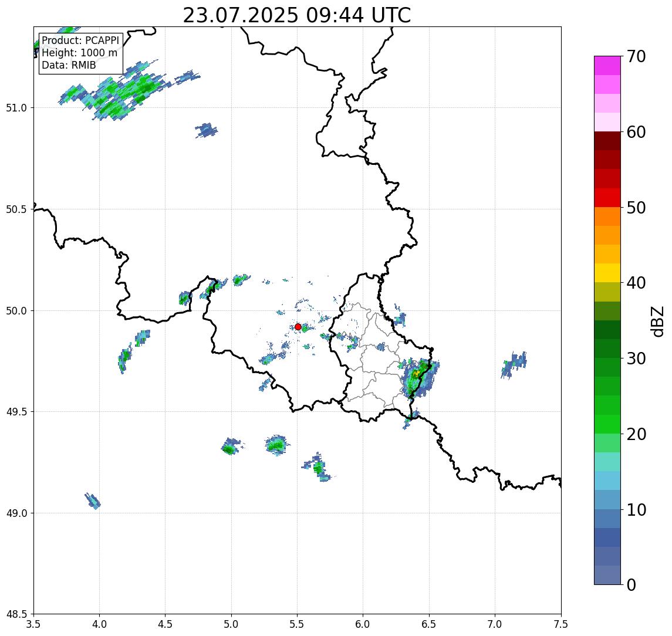Click longitude tick label 6.0

click(x=363, y=624)
